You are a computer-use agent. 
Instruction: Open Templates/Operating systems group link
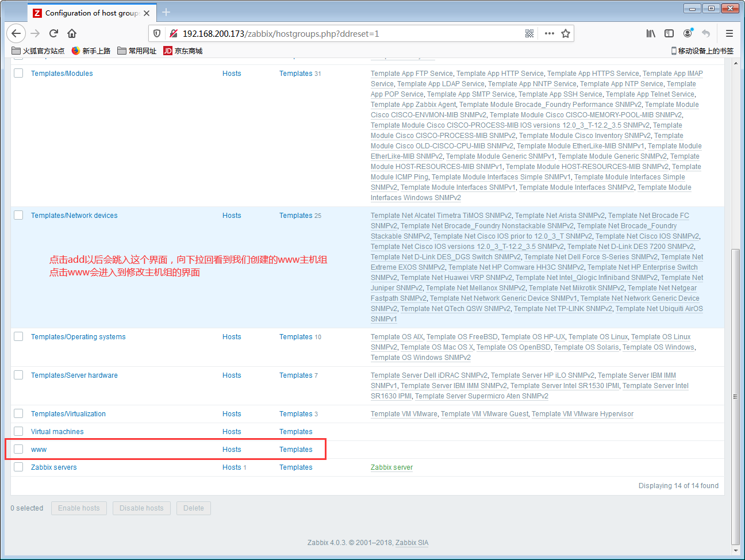point(78,337)
